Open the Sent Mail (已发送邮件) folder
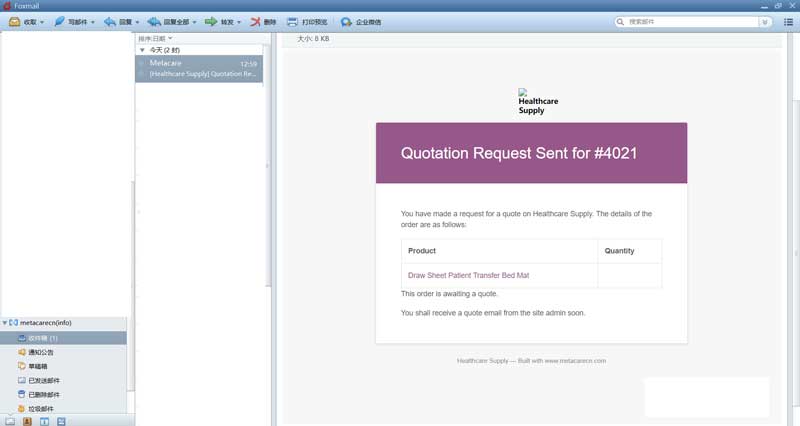The width and height of the screenshot is (800, 426). point(63,381)
